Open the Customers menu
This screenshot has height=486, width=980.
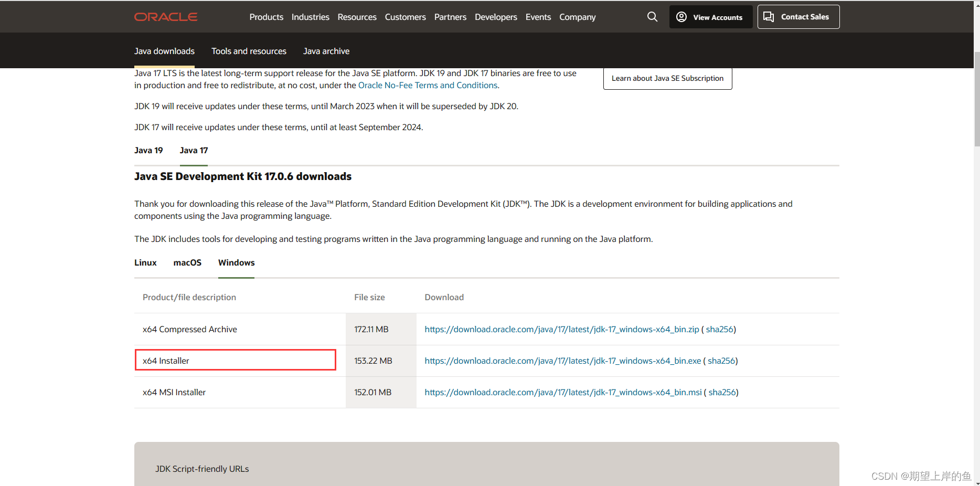(406, 17)
